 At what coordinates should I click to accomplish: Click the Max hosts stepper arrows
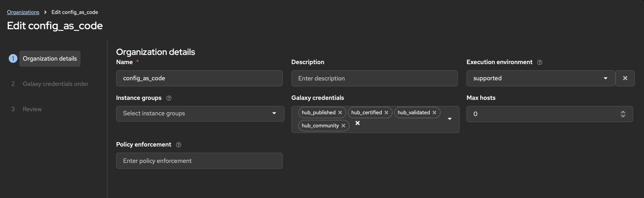[623, 114]
